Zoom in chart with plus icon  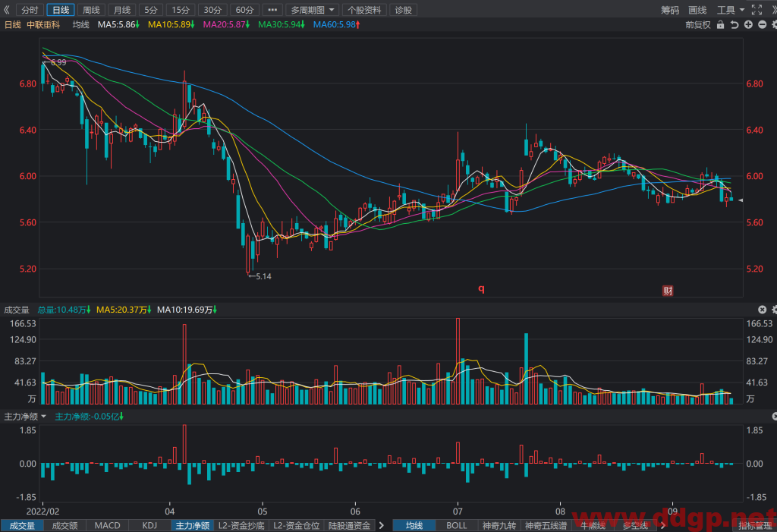coord(748,24)
